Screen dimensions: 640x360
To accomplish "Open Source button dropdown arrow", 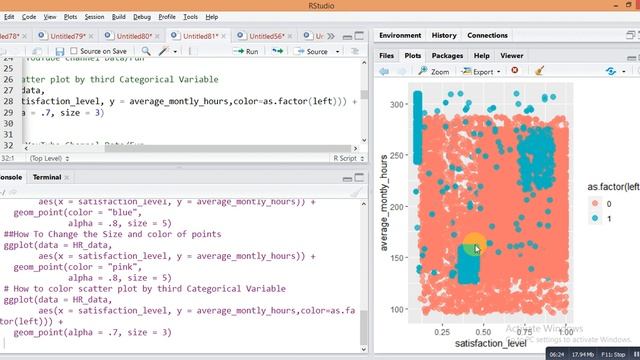I will (337, 52).
